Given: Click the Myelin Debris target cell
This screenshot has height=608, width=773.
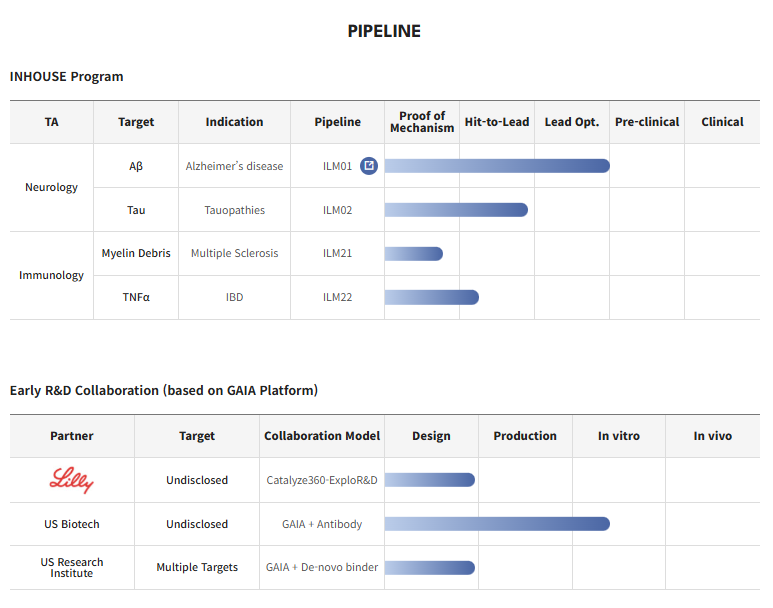Looking at the screenshot, I should pyautogui.click(x=136, y=254).
